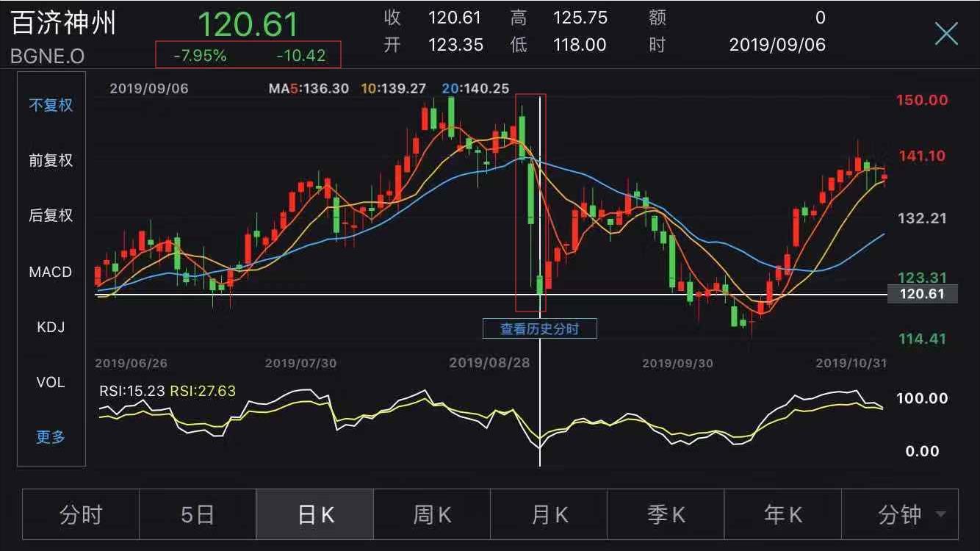The height and width of the screenshot is (551, 980).
Task: Click the 2019/09/30 date axis label
Action: coord(678,363)
